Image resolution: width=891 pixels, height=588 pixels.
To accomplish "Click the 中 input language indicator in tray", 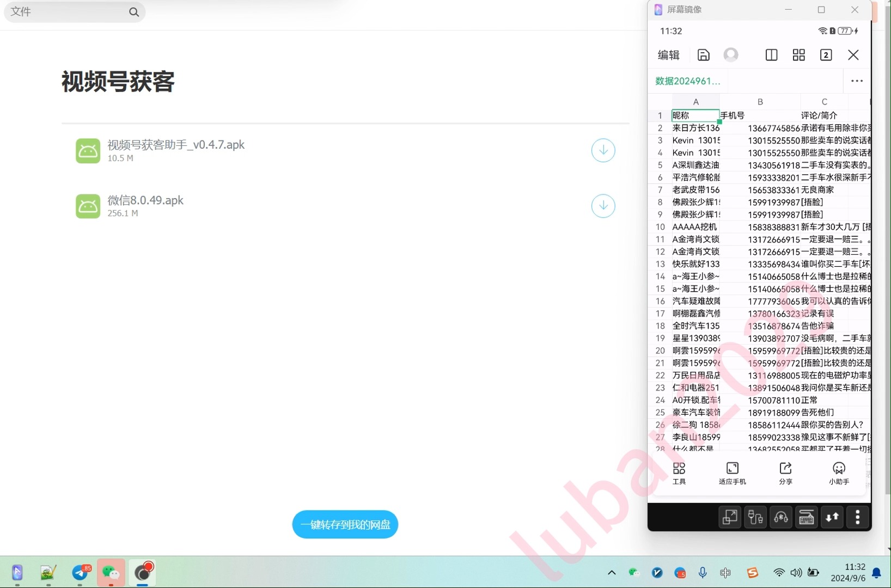I will (725, 572).
